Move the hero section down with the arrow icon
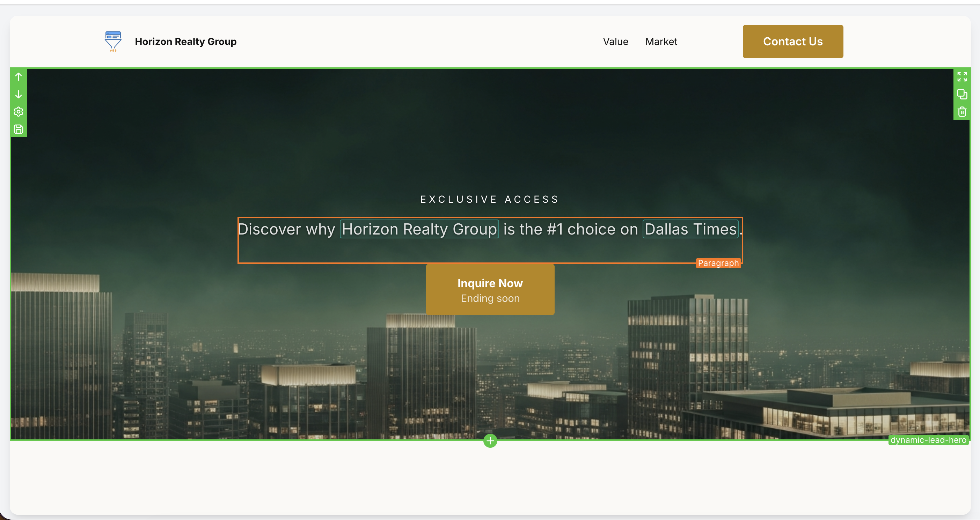980x520 pixels. coord(18,94)
